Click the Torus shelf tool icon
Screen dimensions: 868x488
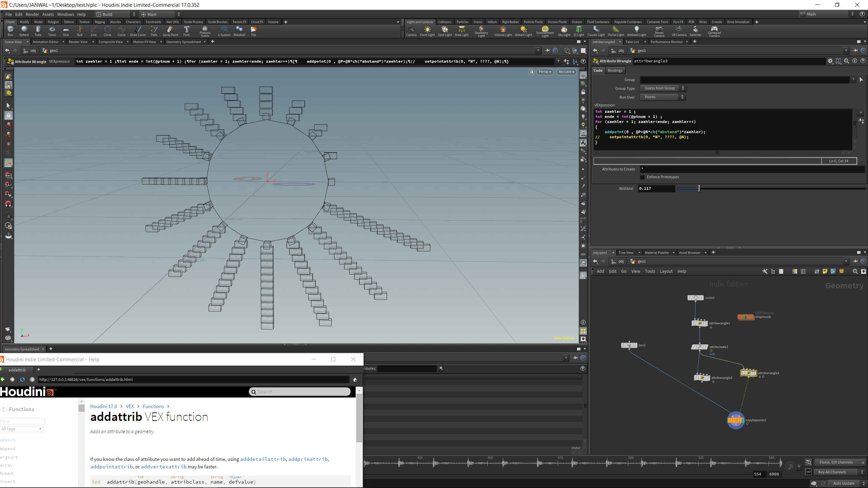[52, 31]
